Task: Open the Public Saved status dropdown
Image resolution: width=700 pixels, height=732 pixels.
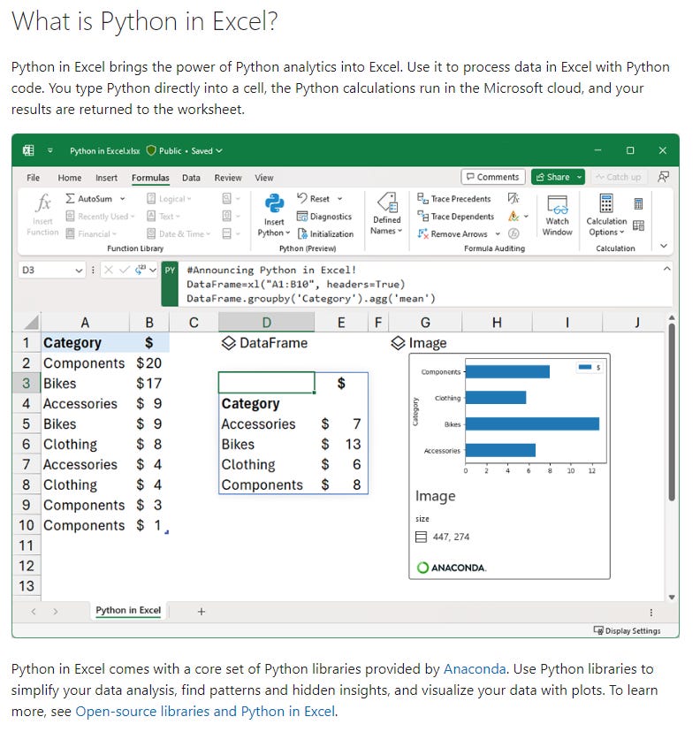Action: tap(219, 151)
